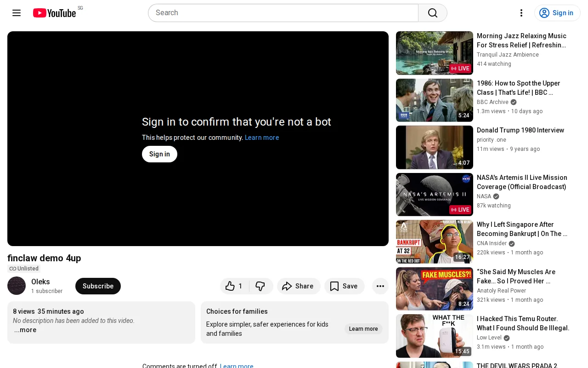Click the magnifier search button
Screen dimensions: 588x368
433,13
